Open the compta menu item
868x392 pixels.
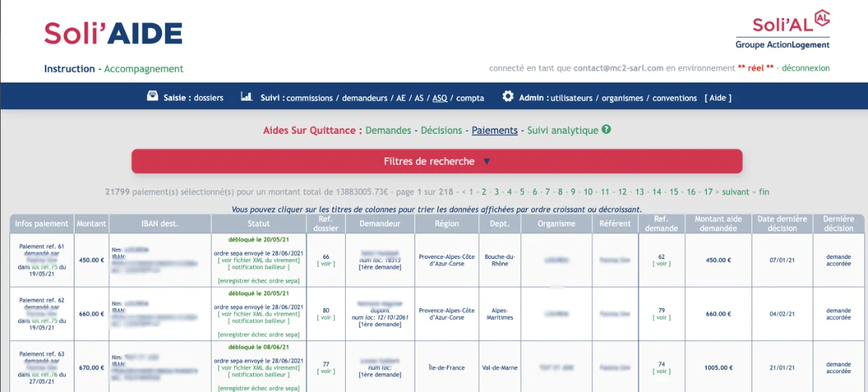click(470, 98)
